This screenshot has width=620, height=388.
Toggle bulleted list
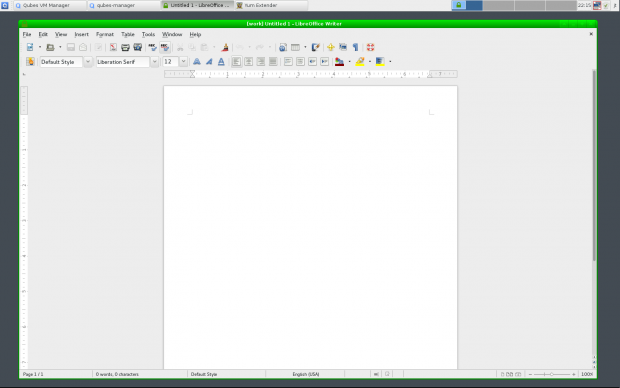point(301,62)
